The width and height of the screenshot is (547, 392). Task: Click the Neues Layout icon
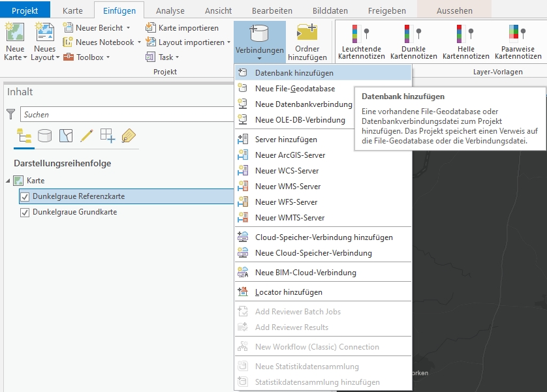pos(44,33)
